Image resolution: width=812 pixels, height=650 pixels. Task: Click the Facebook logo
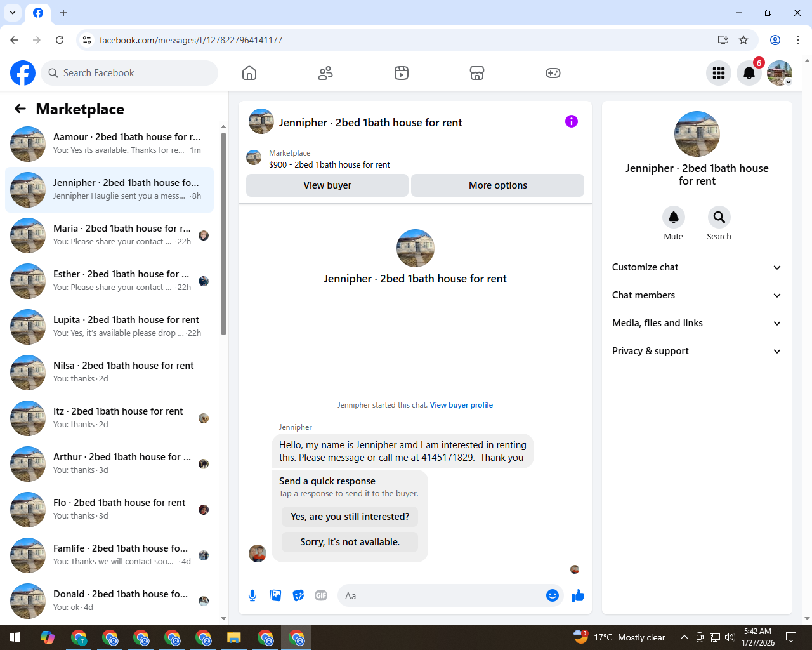pos(23,73)
